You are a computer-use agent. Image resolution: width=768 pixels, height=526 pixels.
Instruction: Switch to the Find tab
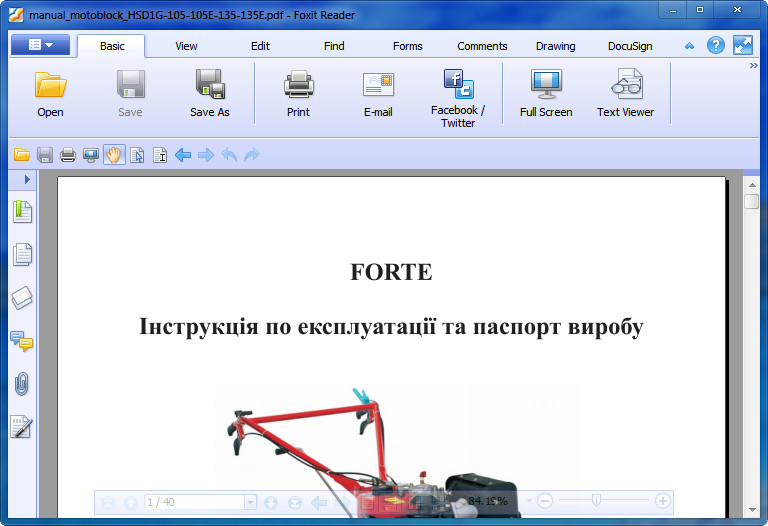334,46
